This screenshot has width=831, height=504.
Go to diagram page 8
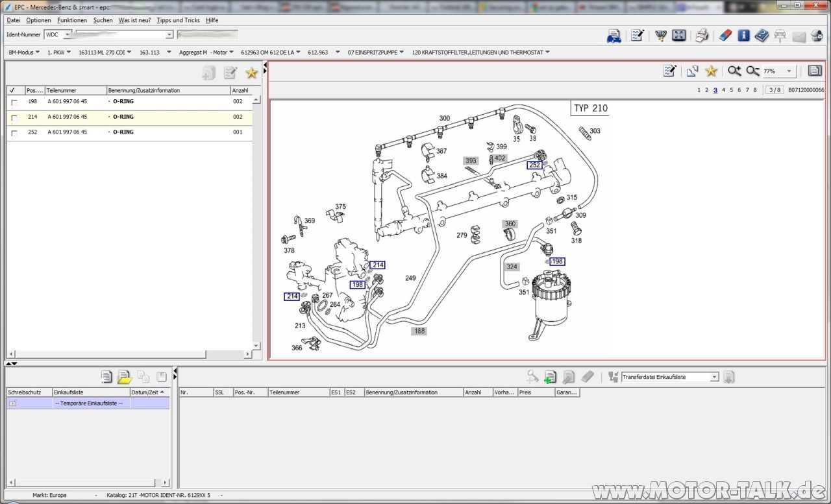(x=755, y=90)
